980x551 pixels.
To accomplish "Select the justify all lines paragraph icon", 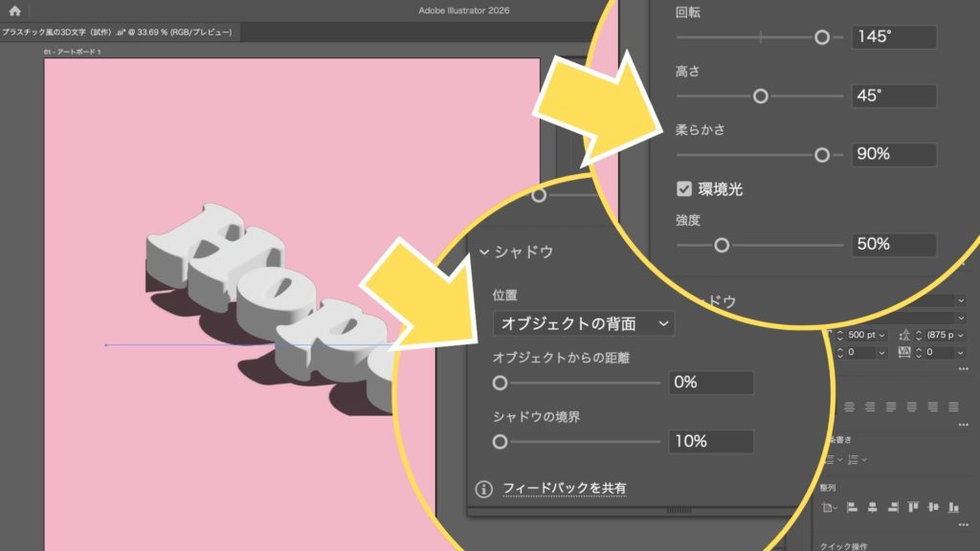I will 954,407.
